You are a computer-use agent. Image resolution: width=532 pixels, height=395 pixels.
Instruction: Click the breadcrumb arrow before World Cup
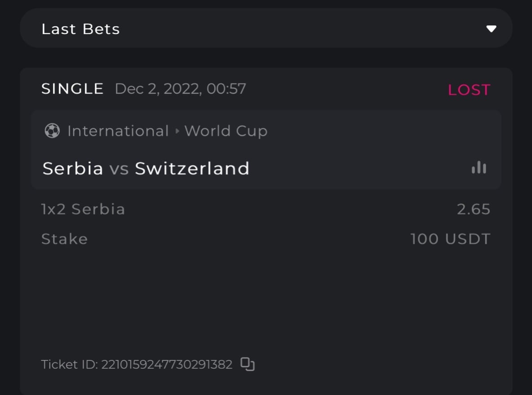click(x=177, y=132)
